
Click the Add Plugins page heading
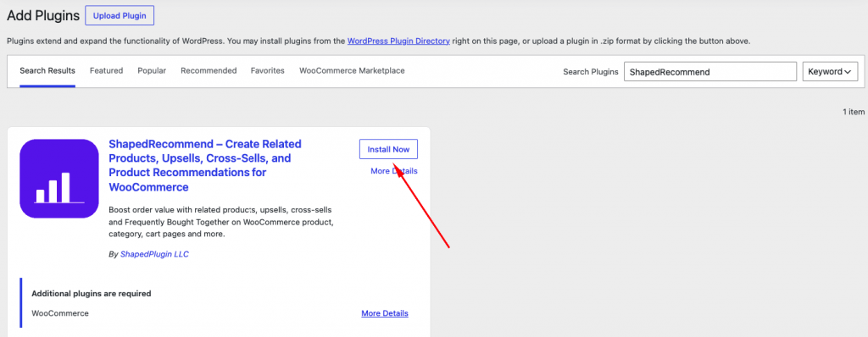click(43, 15)
